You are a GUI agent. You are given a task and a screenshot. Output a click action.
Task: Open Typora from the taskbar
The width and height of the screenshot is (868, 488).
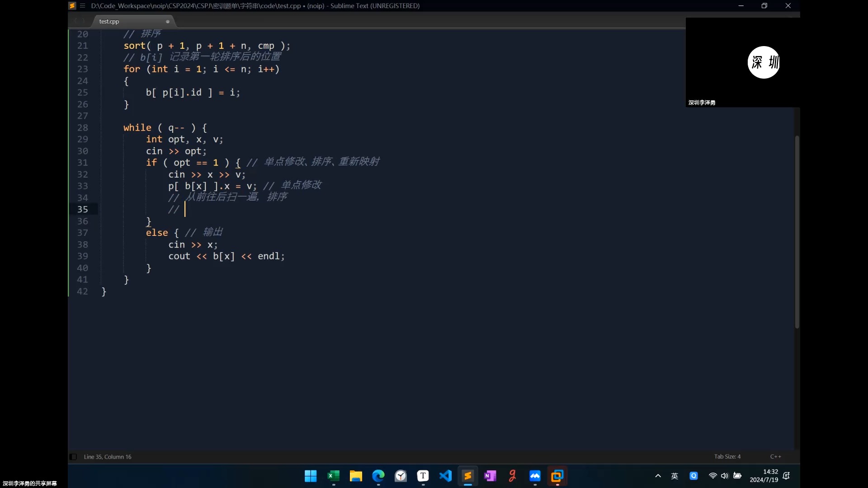click(x=423, y=476)
